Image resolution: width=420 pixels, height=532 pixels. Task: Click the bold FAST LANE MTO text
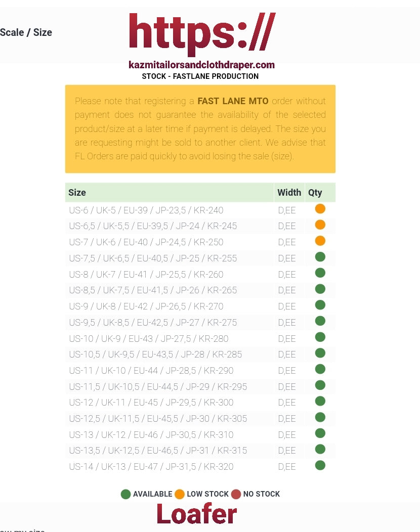[x=233, y=101]
